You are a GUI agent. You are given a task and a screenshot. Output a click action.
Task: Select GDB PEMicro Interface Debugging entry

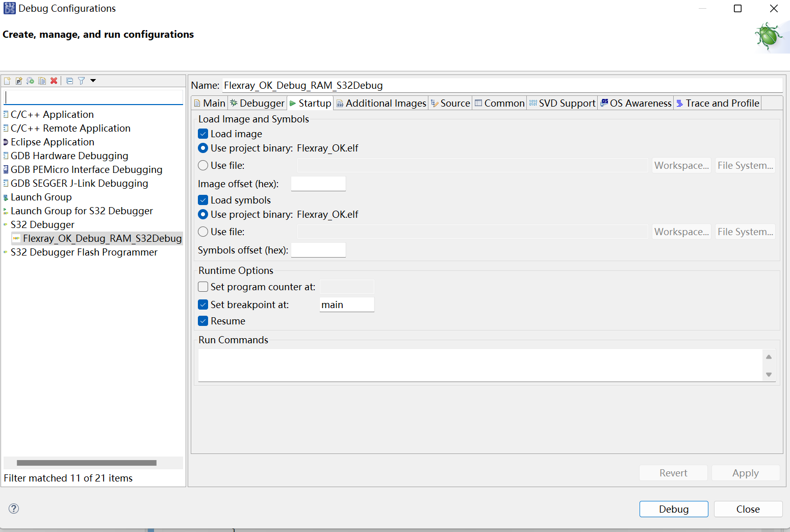87,169
